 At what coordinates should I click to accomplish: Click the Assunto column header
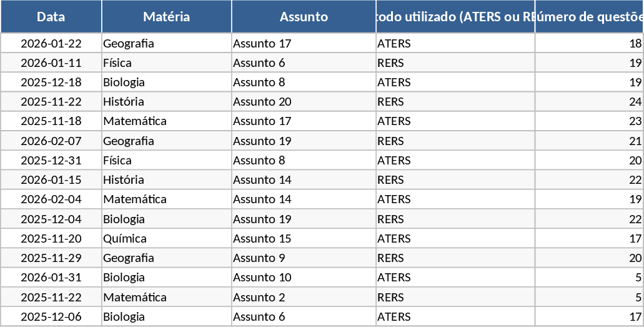304,17
